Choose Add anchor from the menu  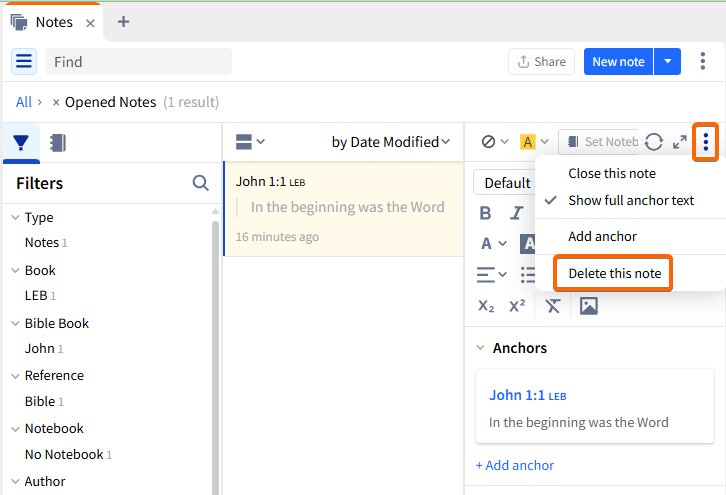pos(602,236)
